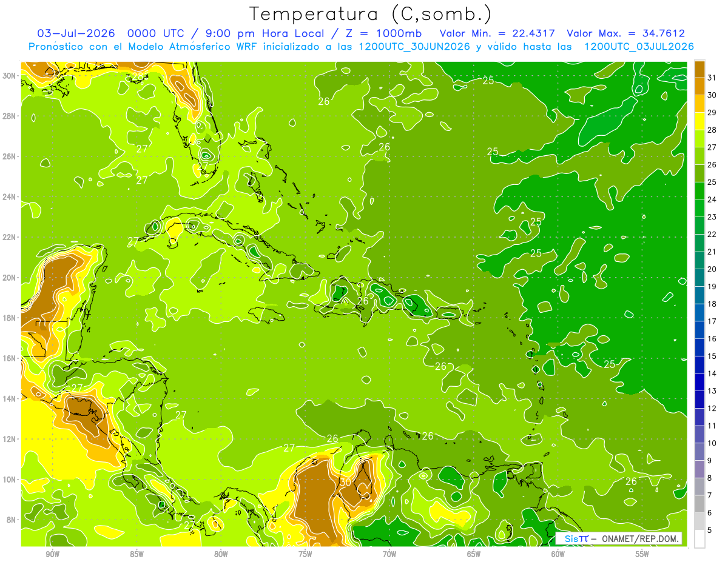
Task: Click 'Valor Min. = 22.4317' text
Action: [x=496, y=33]
